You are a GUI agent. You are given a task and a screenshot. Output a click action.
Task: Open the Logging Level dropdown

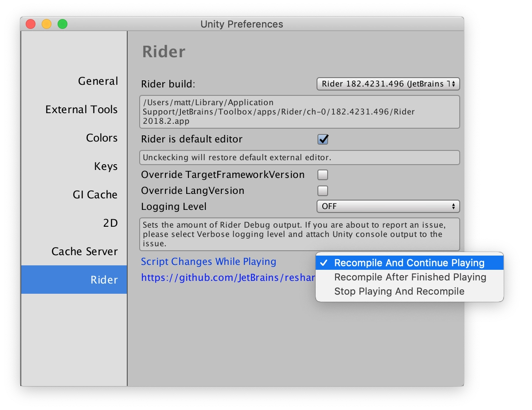point(388,206)
